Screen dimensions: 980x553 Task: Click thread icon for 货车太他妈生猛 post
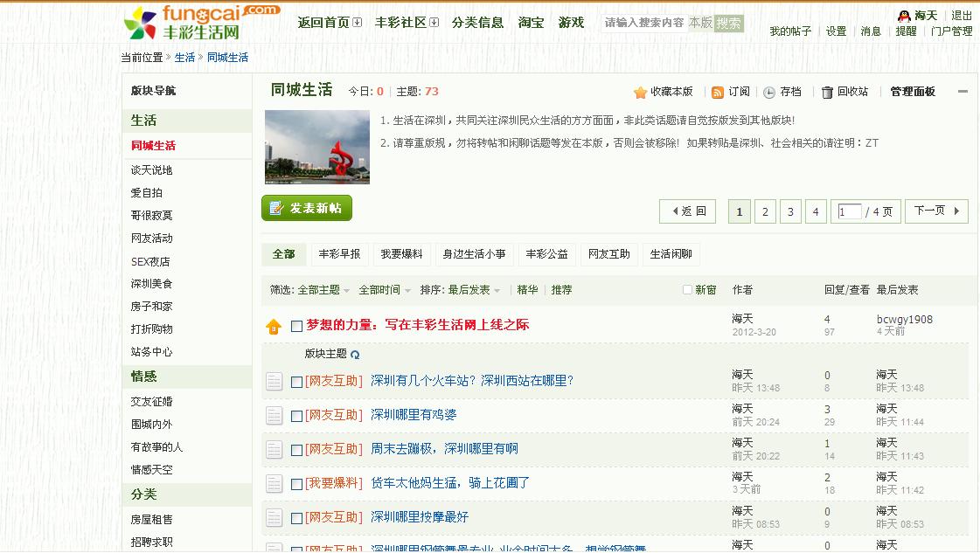click(x=274, y=484)
